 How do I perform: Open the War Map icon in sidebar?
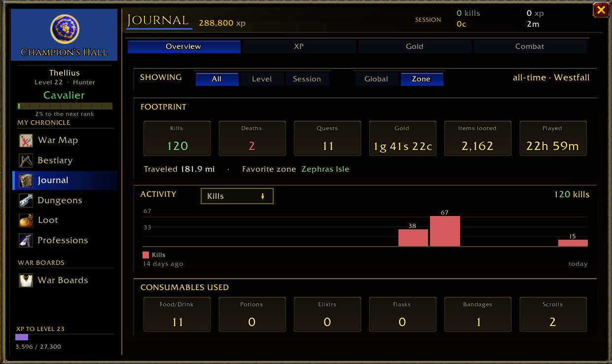(26, 141)
